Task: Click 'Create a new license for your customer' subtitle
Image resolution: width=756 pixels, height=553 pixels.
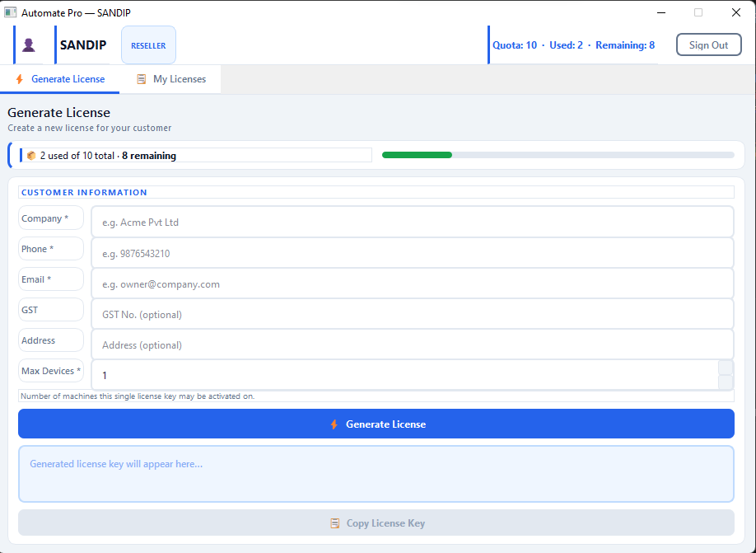Action: coord(89,128)
